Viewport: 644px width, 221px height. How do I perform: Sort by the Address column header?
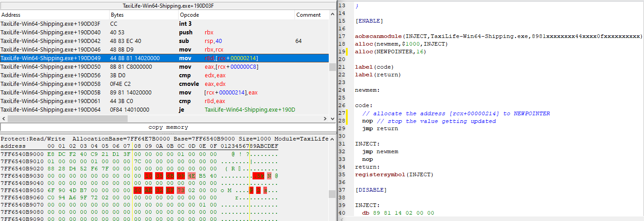click(54, 15)
